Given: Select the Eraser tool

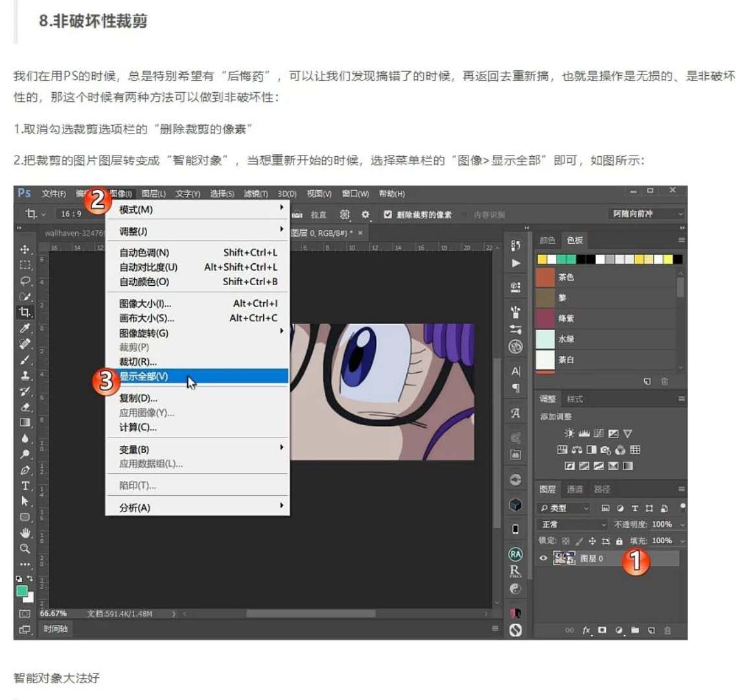Looking at the screenshot, I should click(25, 407).
